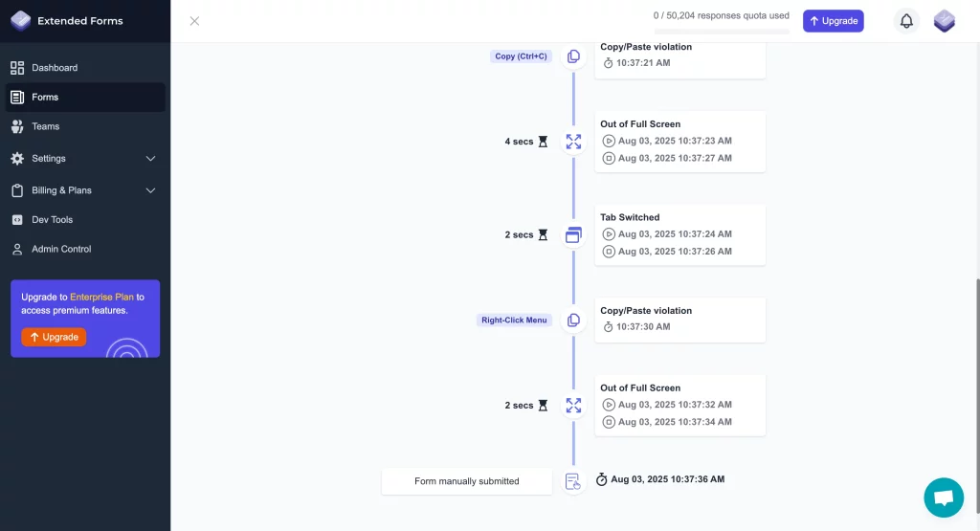Click the form submitted timeline icon
The height and width of the screenshot is (531, 980).
click(x=573, y=481)
